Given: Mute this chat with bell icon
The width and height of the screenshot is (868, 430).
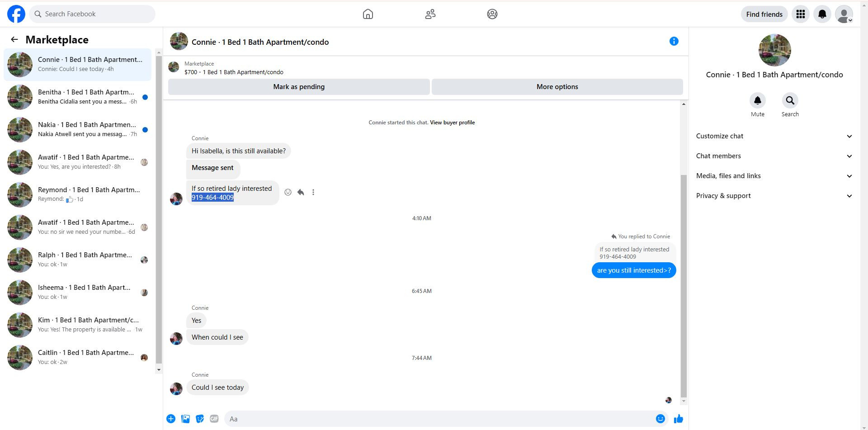Looking at the screenshot, I should (758, 100).
